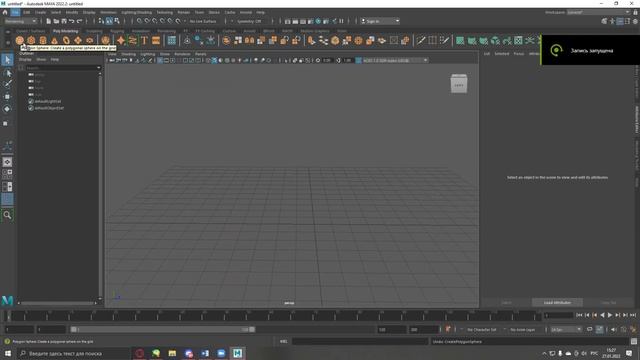Open the viewport Shading menu
The height and width of the screenshot is (360, 640).
tap(129, 54)
